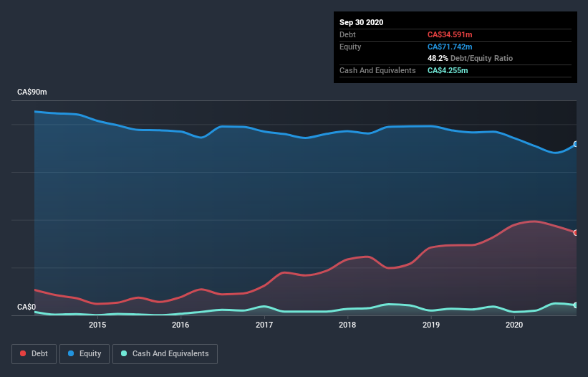Viewport: 588px width, 377px height.
Task: Click the teal Cash endpoint marker on chart
Action: click(575, 305)
